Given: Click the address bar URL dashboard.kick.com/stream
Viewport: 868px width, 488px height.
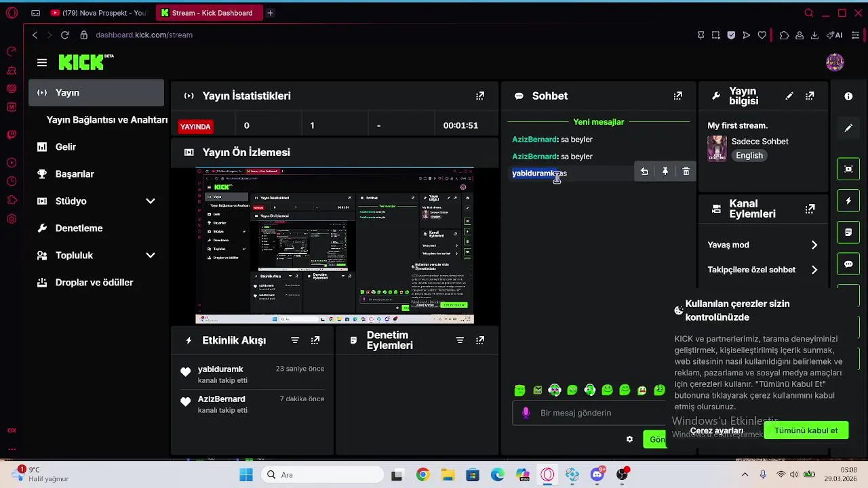Looking at the screenshot, I should (144, 35).
